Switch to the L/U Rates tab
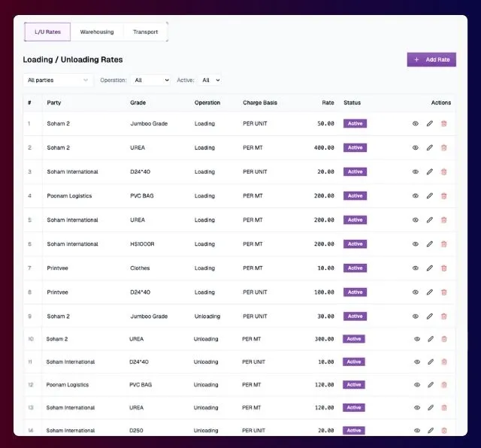Viewport: 481px width, 448px height. click(x=47, y=32)
